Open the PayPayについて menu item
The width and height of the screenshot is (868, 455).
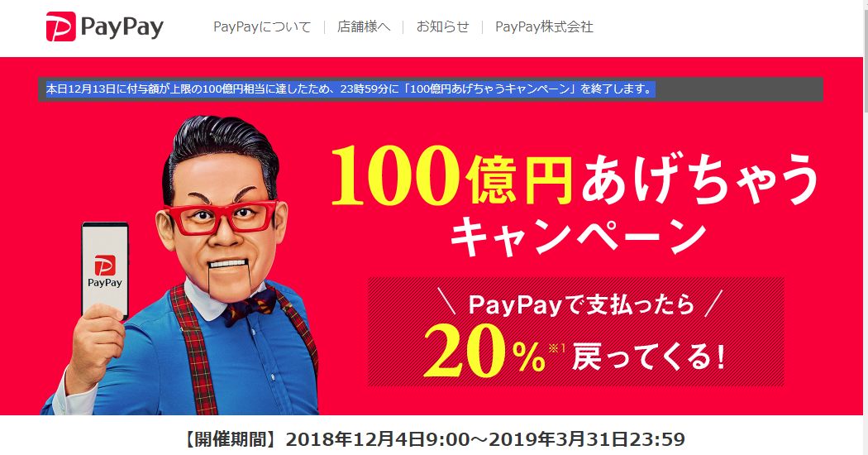pos(262,26)
